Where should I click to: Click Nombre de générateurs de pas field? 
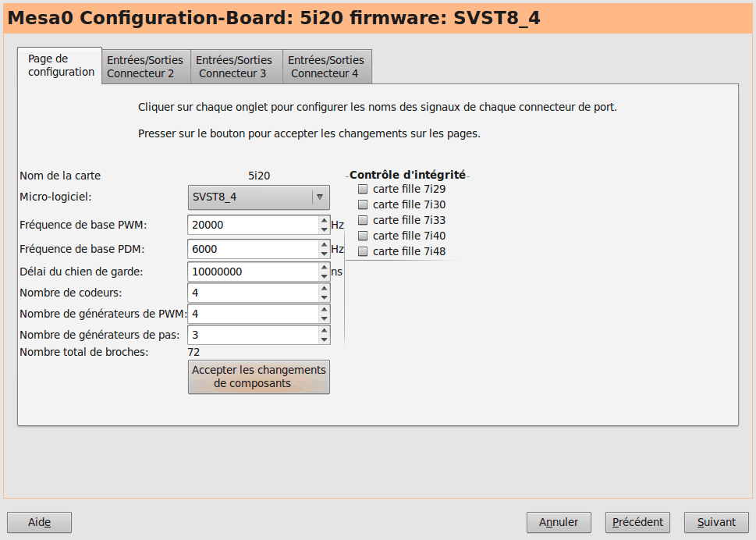253,335
